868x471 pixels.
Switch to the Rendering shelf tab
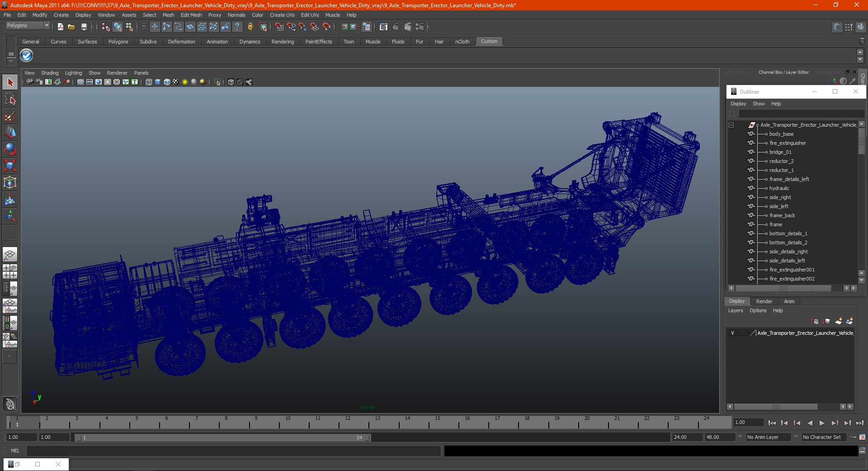(283, 42)
